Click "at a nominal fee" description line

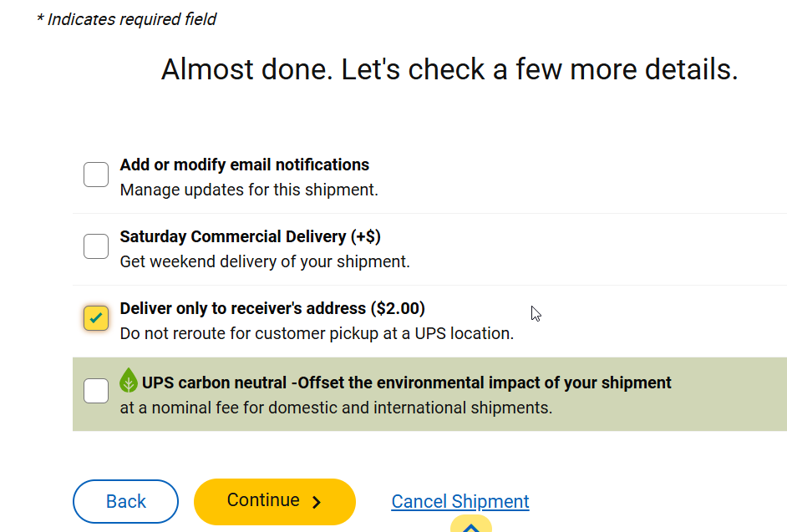coord(336,408)
